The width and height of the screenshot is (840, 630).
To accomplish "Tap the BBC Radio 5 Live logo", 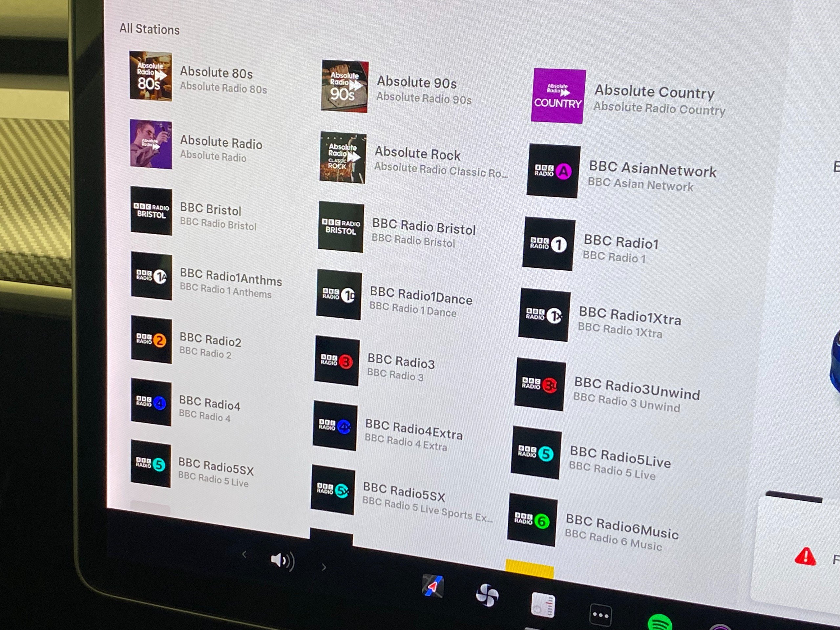I will [x=536, y=453].
